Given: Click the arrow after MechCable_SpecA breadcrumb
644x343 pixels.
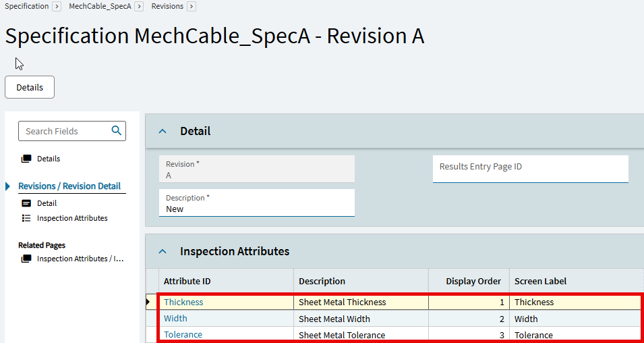Looking at the screenshot, I should (139, 6).
